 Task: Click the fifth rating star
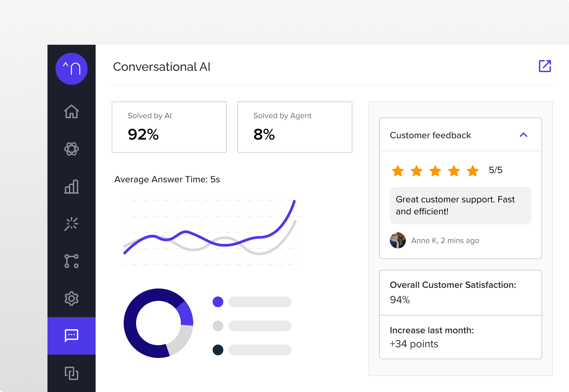473,171
